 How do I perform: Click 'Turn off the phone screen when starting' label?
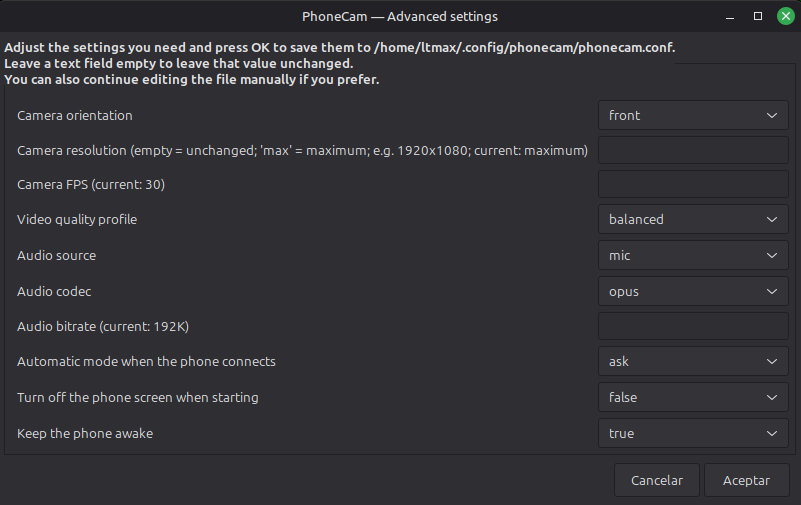[138, 397]
